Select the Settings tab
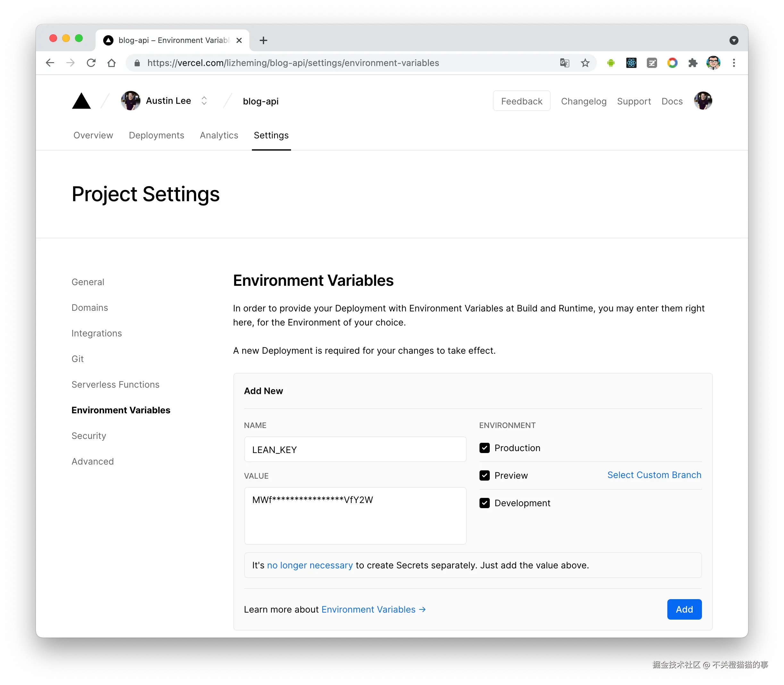 point(271,135)
